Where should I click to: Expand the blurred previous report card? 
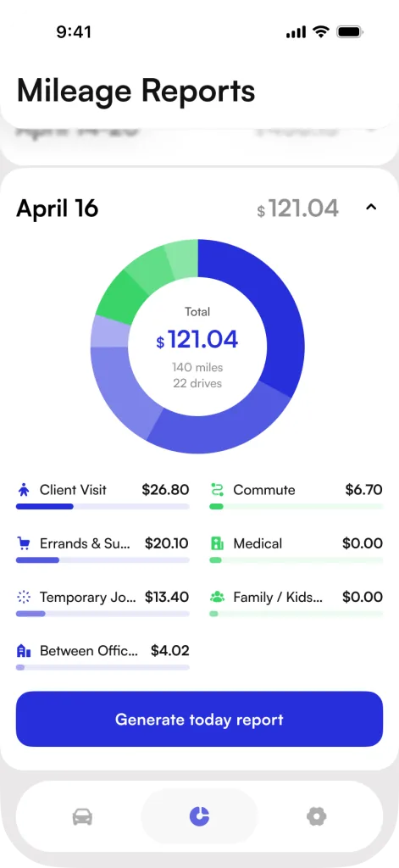pyautogui.click(x=199, y=145)
